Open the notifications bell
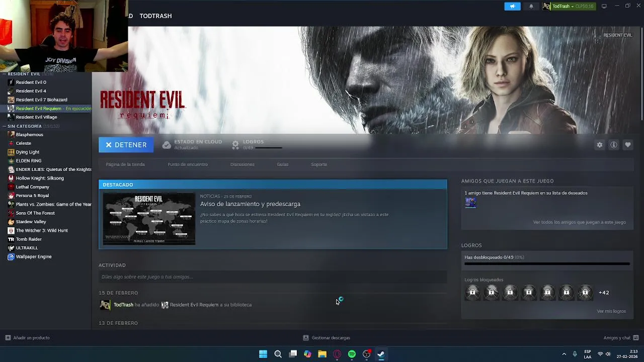The width and height of the screenshot is (644, 362). [x=531, y=6]
